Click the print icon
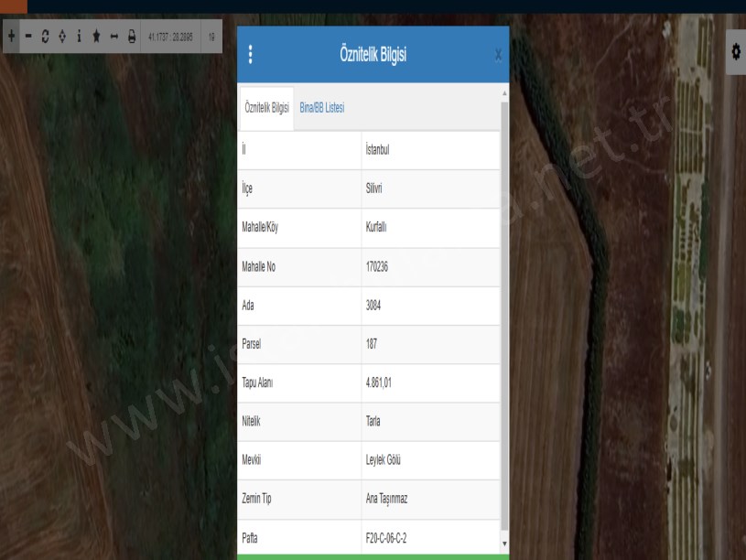 click(x=131, y=37)
